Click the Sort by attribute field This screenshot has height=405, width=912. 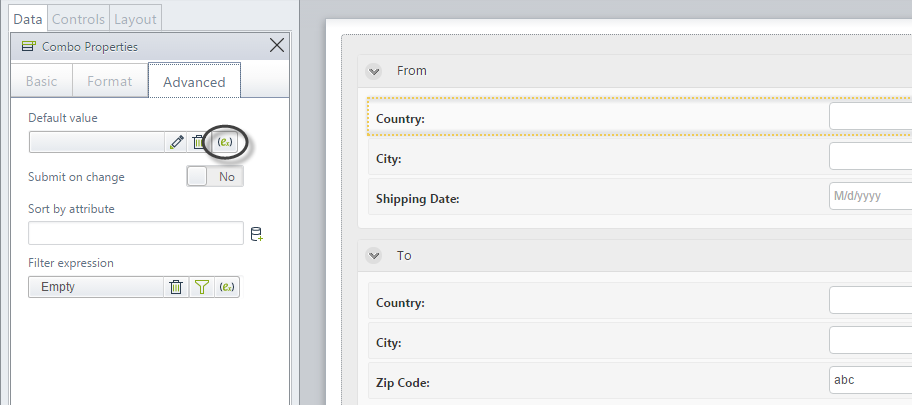(136, 233)
